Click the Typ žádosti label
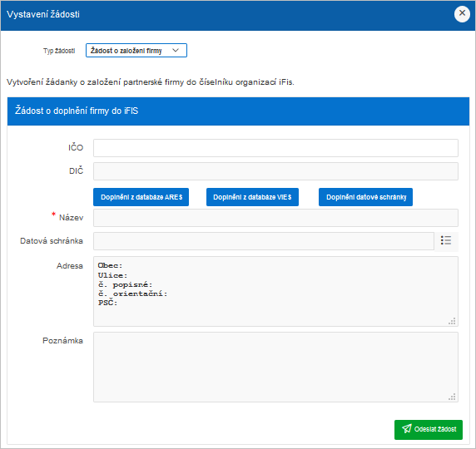The height and width of the screenshot is (449, 476). (x=59, y=51)
